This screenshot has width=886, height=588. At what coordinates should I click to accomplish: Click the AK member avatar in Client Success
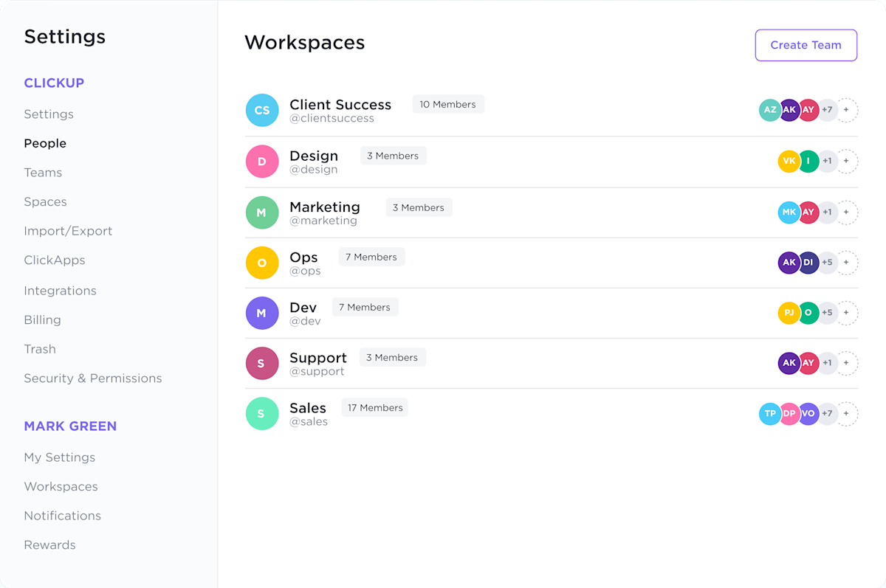click(x=789, y=110)
